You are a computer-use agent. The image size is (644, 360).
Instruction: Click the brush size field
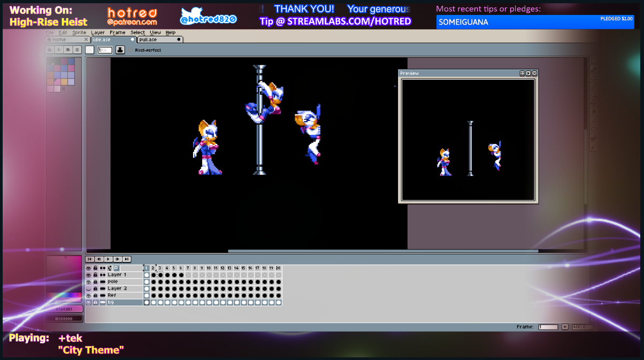click(105, 50)
